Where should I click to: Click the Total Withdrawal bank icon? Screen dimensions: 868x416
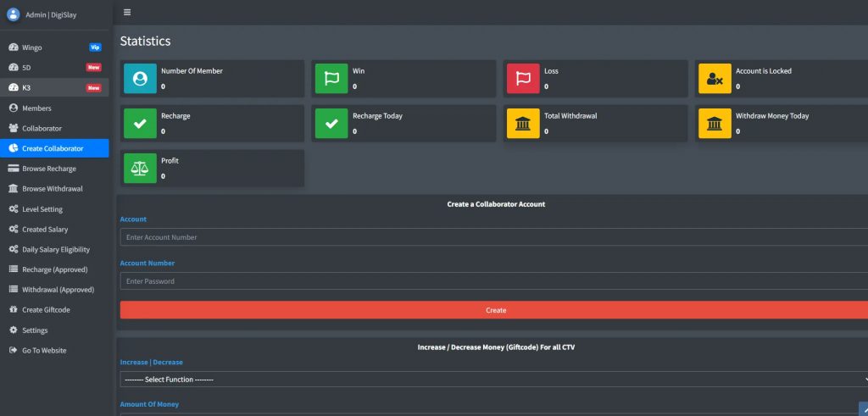click(523, 123)
